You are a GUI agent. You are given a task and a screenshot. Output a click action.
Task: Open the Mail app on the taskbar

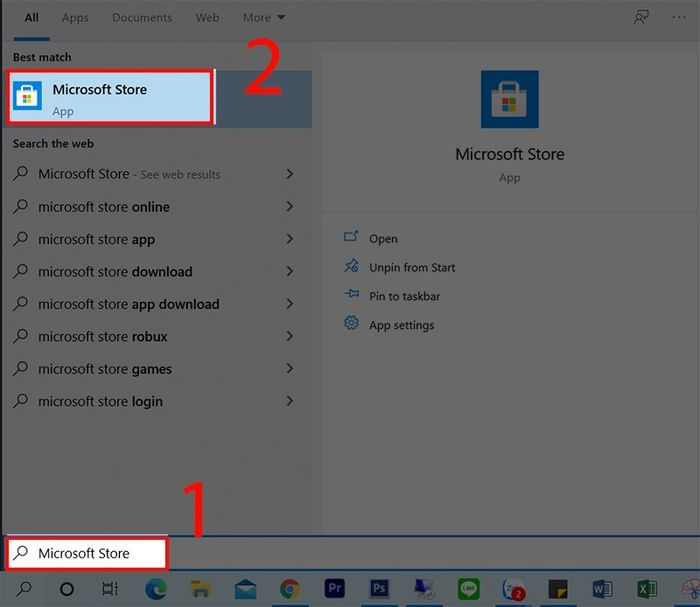(245, 589)
